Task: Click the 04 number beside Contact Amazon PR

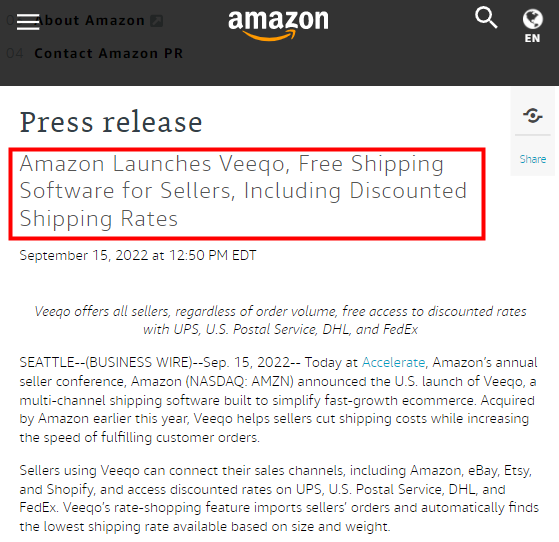Action: point(15,53)
